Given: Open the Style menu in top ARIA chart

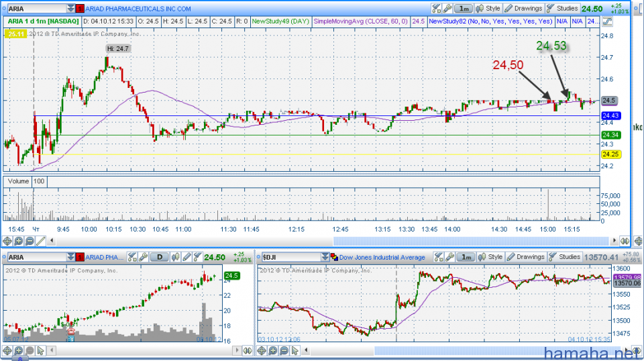Looking at the screenshot, I should click(488, 8).
